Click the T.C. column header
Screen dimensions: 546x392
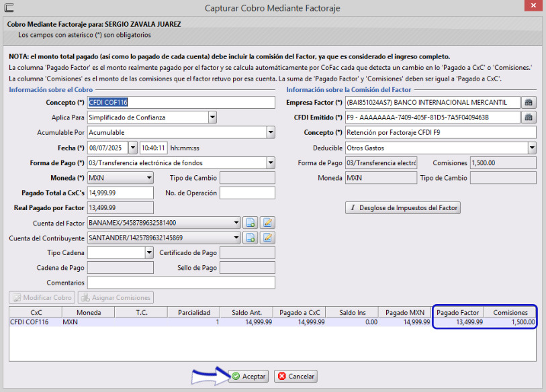tap(141, 312)
